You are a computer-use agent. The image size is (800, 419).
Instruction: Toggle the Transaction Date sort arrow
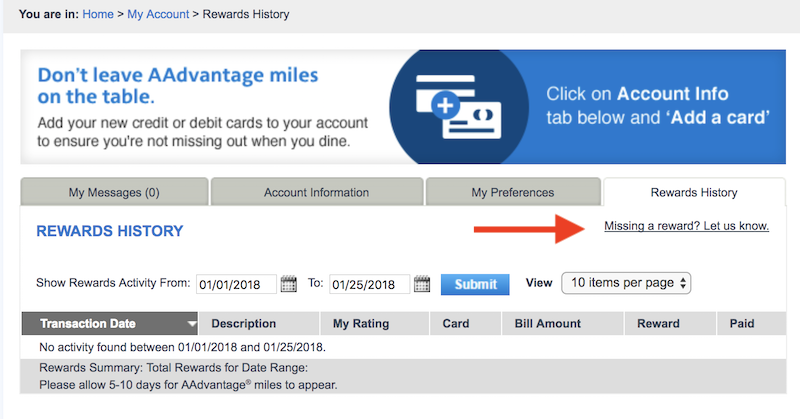click(191, 324)
